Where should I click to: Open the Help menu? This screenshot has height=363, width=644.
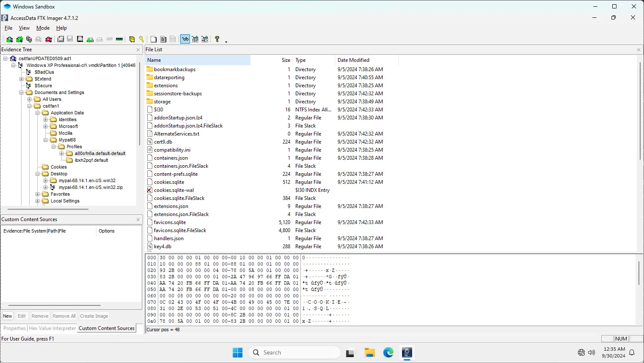point(61,28)
